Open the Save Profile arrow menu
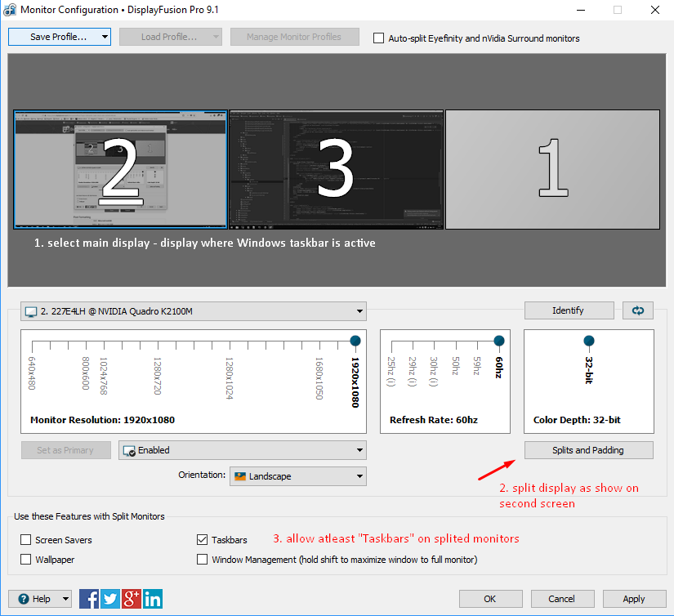 click(105, 37)
